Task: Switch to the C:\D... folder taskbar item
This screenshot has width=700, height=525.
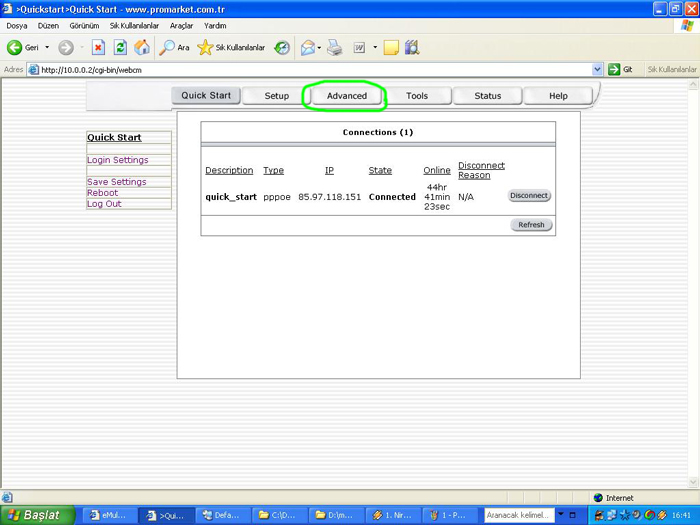Action: tap(279, 515)
